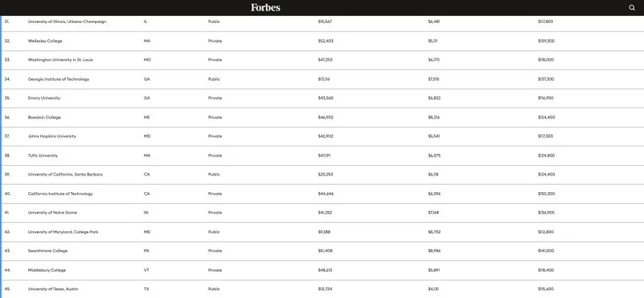Open Bowdoin College entry
This screenshot has height=298, width=644.
coord(45,117)
